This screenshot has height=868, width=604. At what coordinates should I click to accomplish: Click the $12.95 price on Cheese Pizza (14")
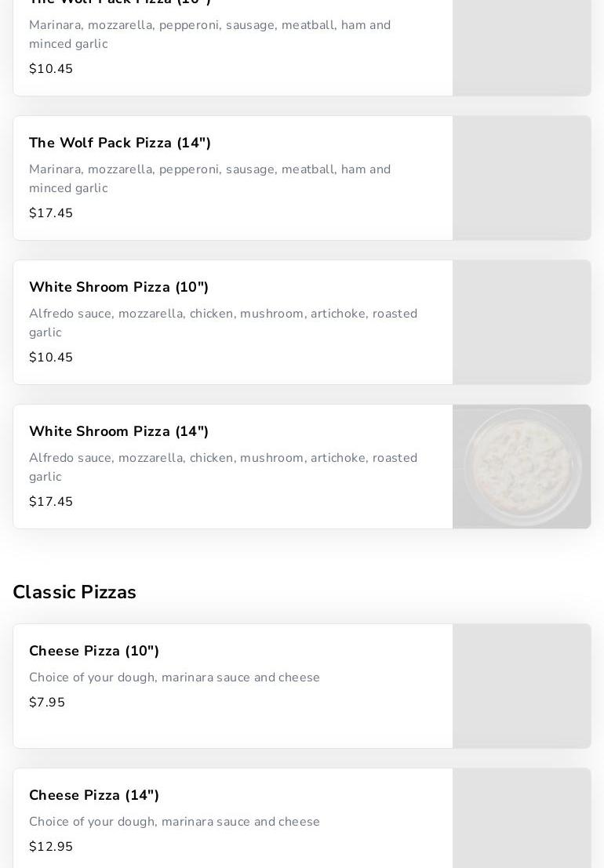click(x=51, y=847)
